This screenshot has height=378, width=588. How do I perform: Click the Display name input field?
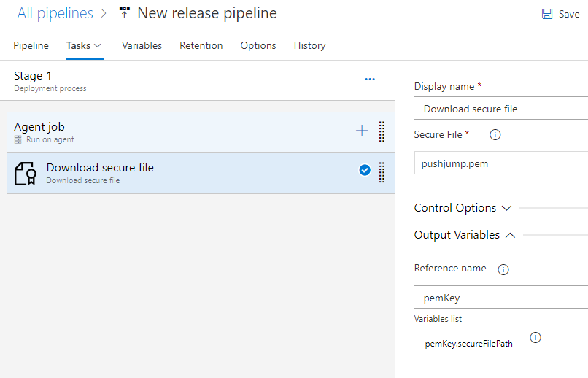click(x=503, y=109)
